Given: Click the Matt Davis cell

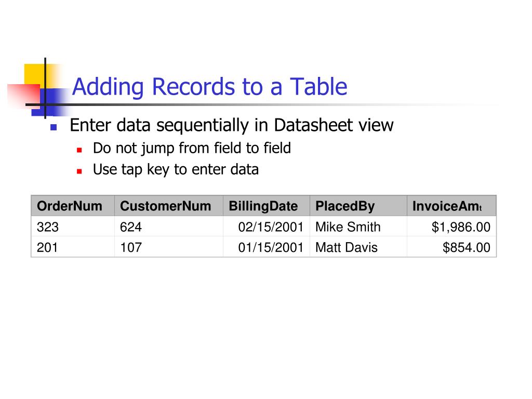Looking at the screenshot, I should [x=358, y=247].
